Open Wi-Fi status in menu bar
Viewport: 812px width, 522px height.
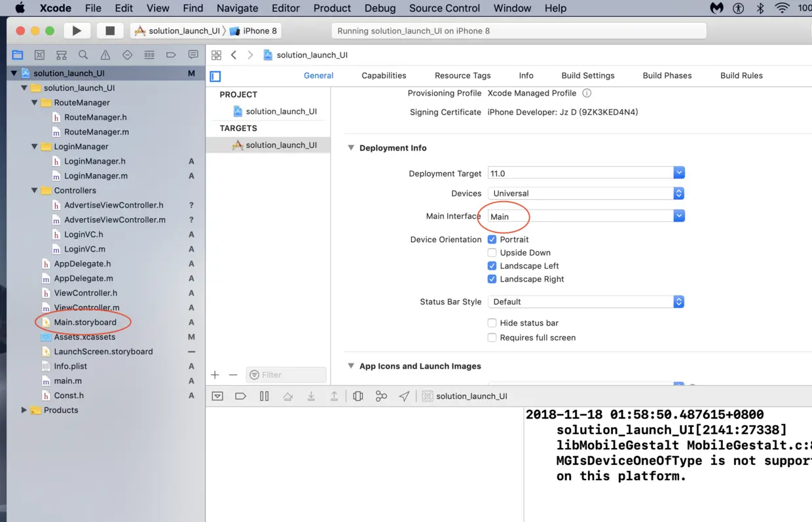click(x=782, y=9)
